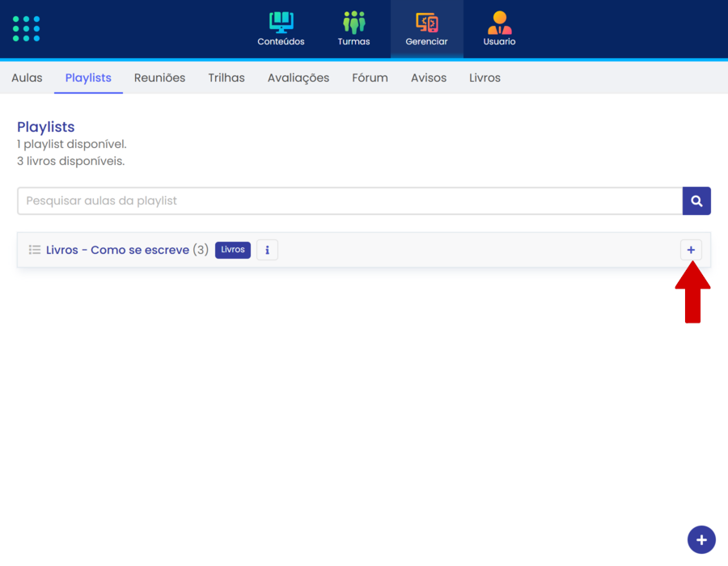Switch to the Avaliações tab
The height and width of the screenshot is (566, 728).
pyautogui.click(x=298, y=78)
